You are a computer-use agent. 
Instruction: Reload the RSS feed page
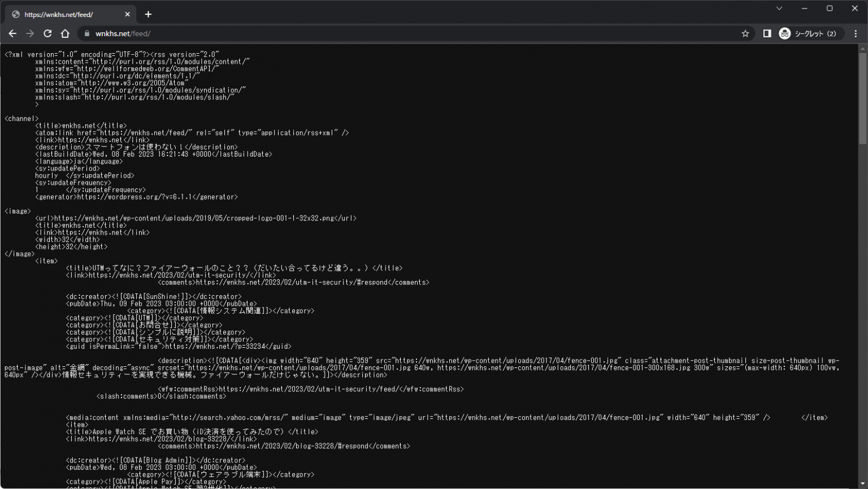[x=47, y=33]
